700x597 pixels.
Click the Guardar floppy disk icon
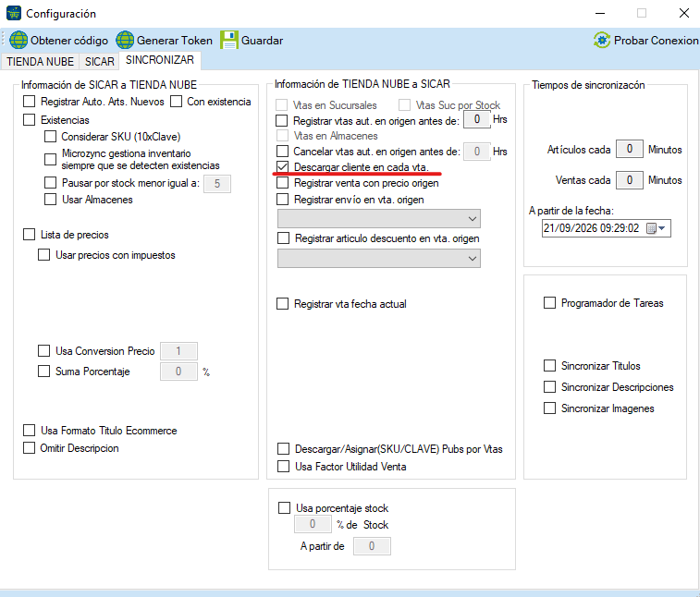coord(229,40)
